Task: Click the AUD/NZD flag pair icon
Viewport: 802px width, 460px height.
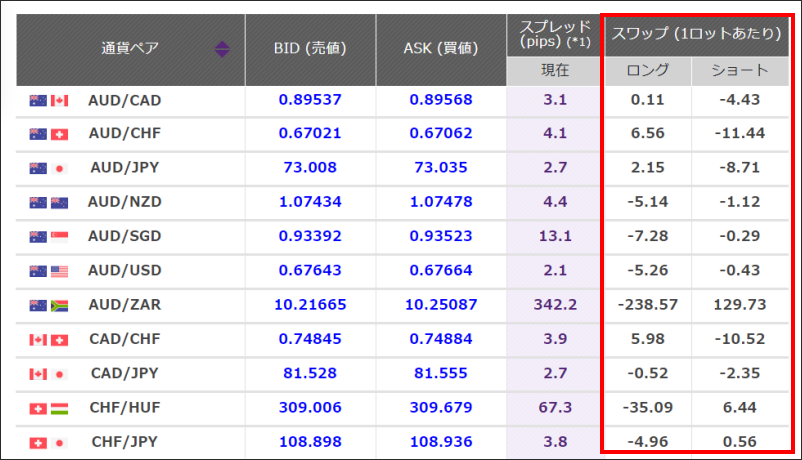Action: [x=48, y=202]
